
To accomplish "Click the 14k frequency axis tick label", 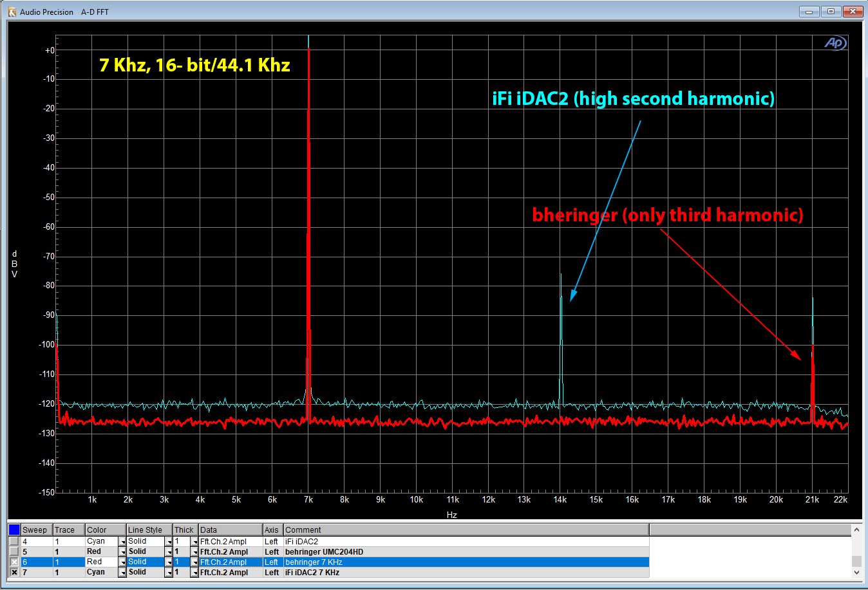I will pos(560,500).
